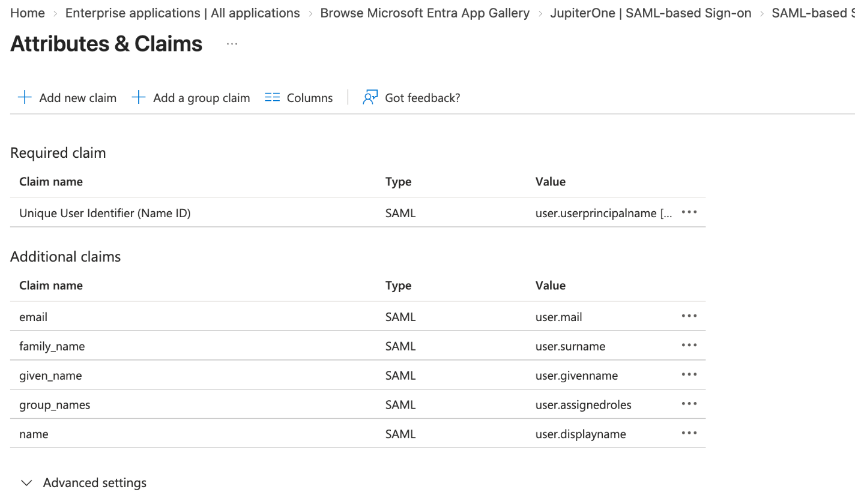The width and height of the screenshot is (855, 504).
Task: Select the group_names claim name
Action: click(55, 405)
